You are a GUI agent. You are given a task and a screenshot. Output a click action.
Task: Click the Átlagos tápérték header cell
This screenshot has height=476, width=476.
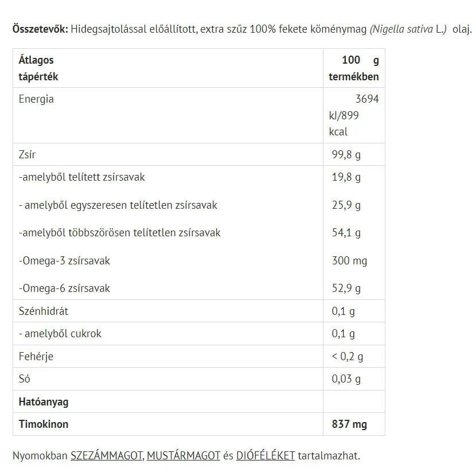(x=168, y=68)
